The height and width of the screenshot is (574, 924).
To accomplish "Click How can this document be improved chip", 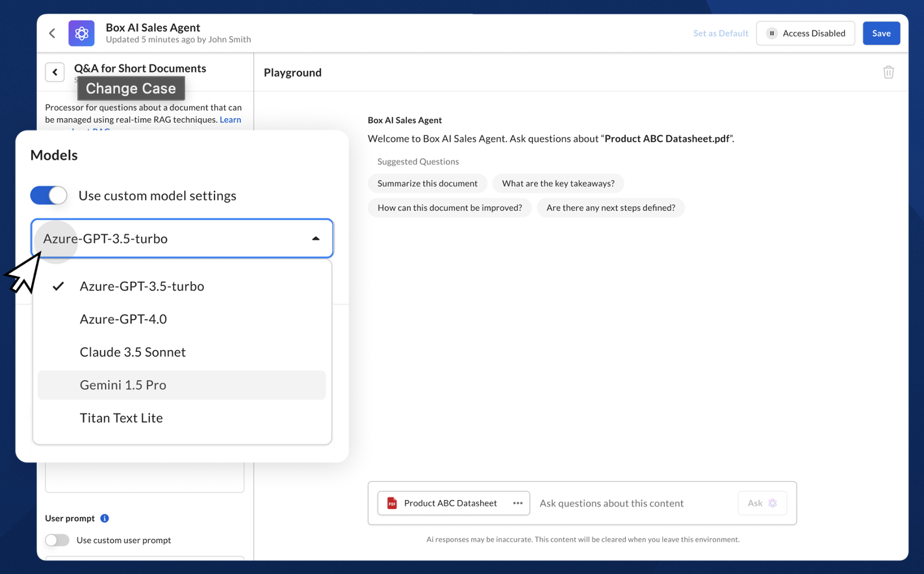I will (450, 208).
